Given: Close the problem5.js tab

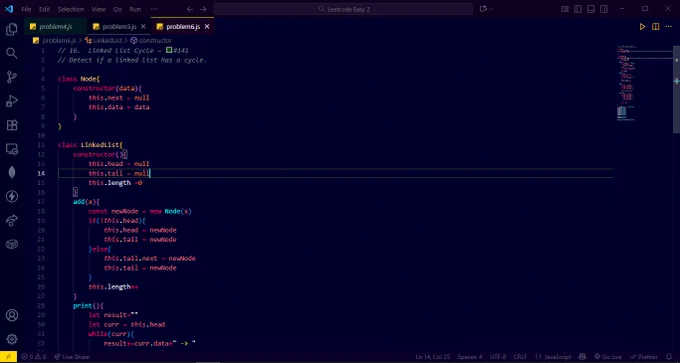Looking at the screenshot, I should click(143, 26).
